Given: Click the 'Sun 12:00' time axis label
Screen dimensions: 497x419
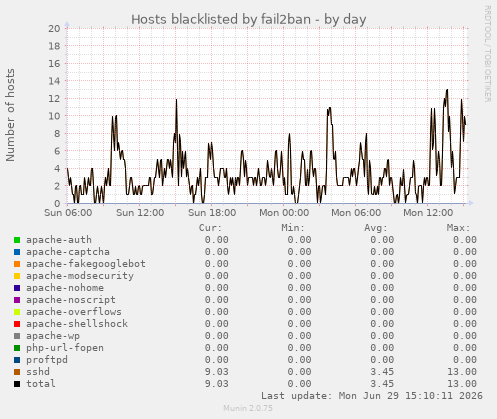Looking at the screenshot, I should click(140, 213).
